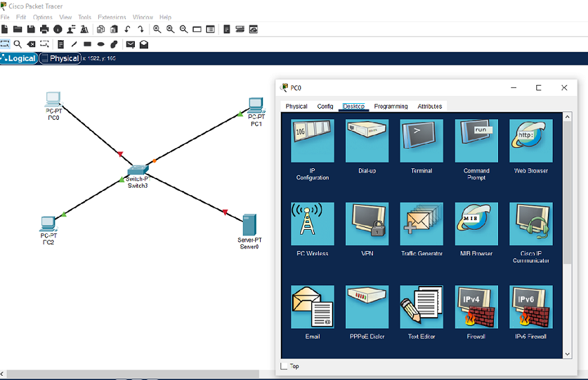
Task: Open the PC Wireless app
Action: click(313, 224)
